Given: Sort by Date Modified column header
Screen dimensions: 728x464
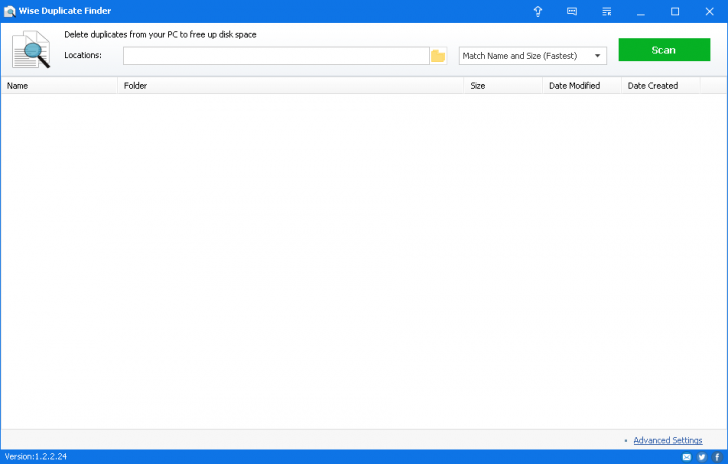Looking at the screenshot, I should 582,85.
